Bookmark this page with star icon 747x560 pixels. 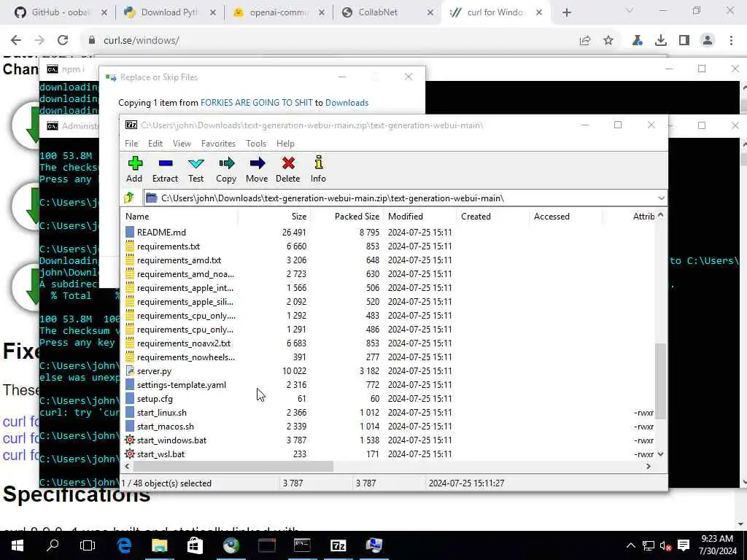[x=608, y=41]
